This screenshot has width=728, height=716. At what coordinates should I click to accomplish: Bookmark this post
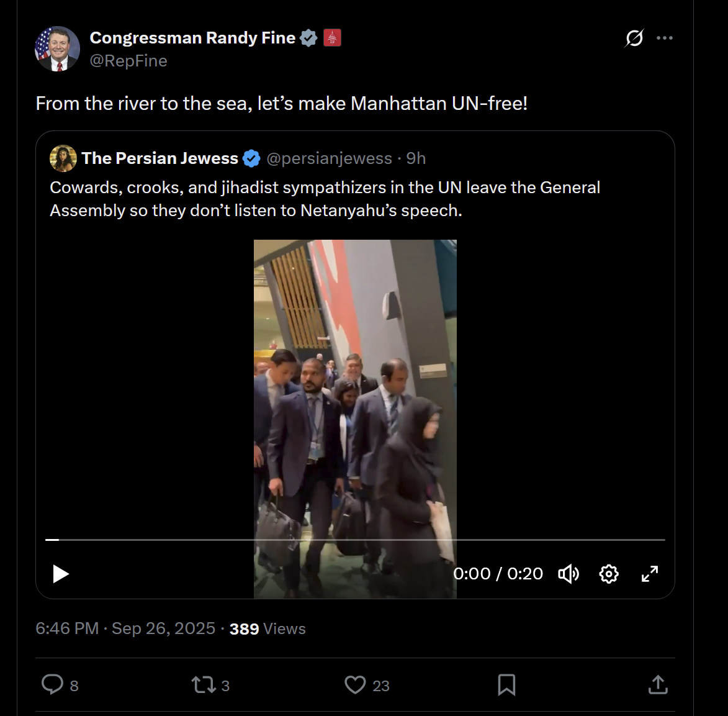[506, 685]
